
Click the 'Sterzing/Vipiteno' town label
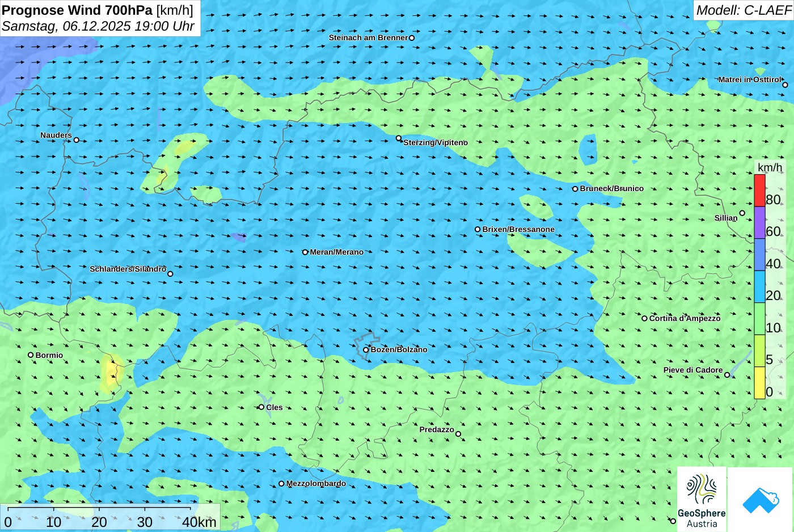[436, 143]
